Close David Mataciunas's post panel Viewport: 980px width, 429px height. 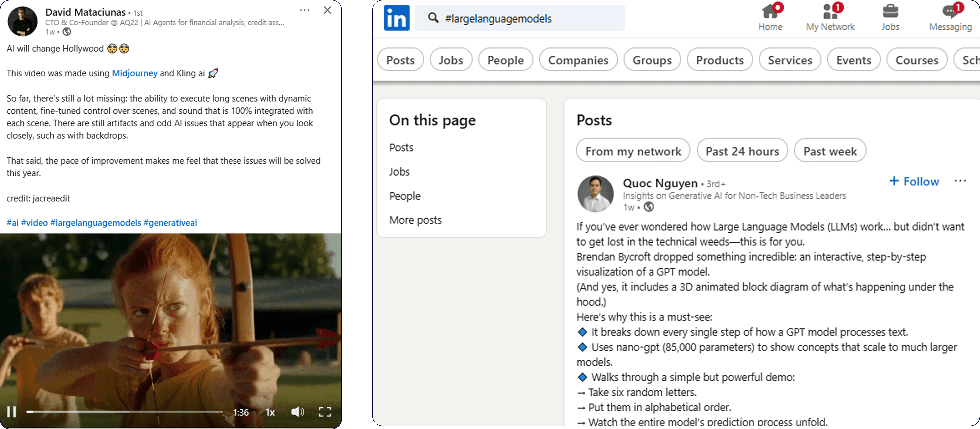coord(327,10)
